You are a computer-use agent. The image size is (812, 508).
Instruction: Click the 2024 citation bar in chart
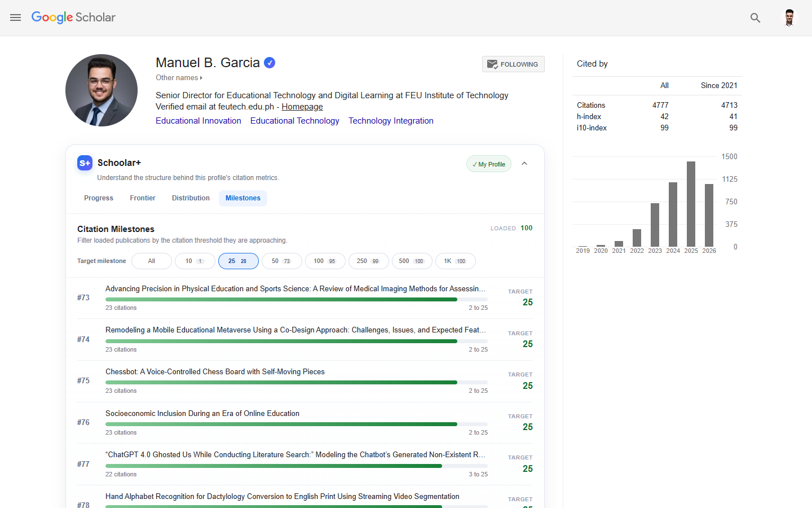pos(673,214)
